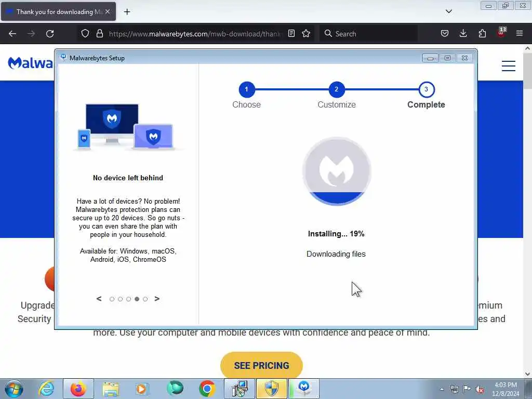Screen dimensions: 532x399
Task: Select fifth carousel dot
Action: (145, 299)
